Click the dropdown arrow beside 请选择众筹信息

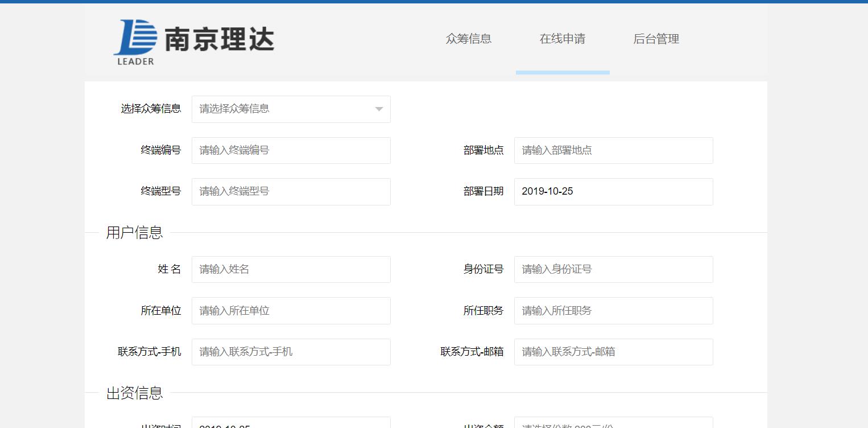378,109
